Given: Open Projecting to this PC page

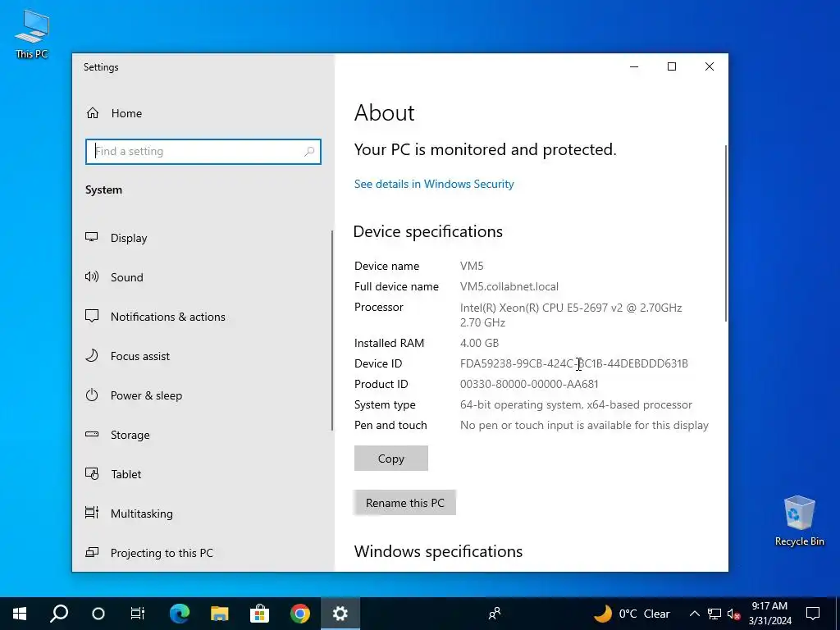Looking at the screenshot, I should [203, 553].
